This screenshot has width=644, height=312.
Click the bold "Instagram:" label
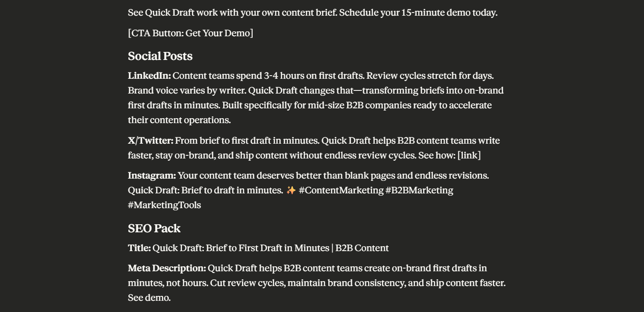[152, 175]
